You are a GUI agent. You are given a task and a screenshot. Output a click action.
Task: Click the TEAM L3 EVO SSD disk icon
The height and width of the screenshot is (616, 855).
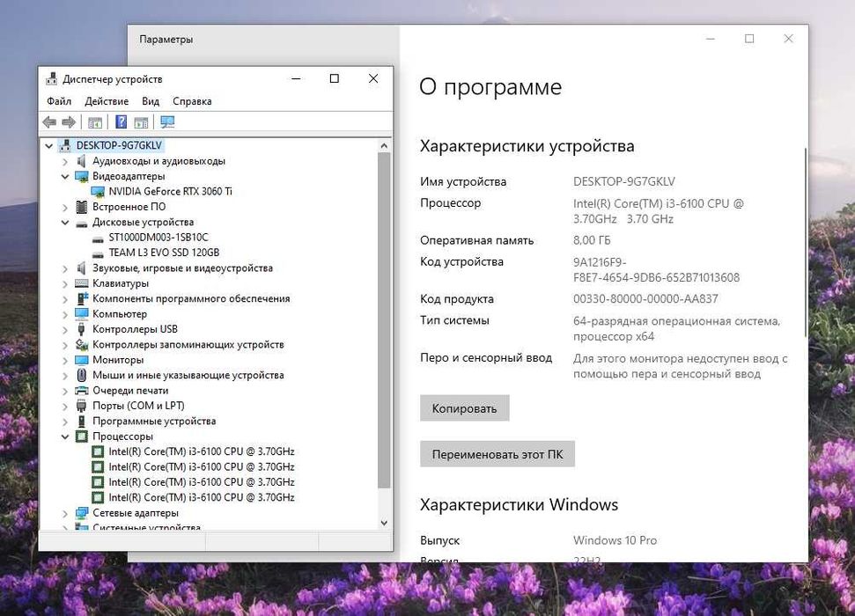click(x=98, y=253)
